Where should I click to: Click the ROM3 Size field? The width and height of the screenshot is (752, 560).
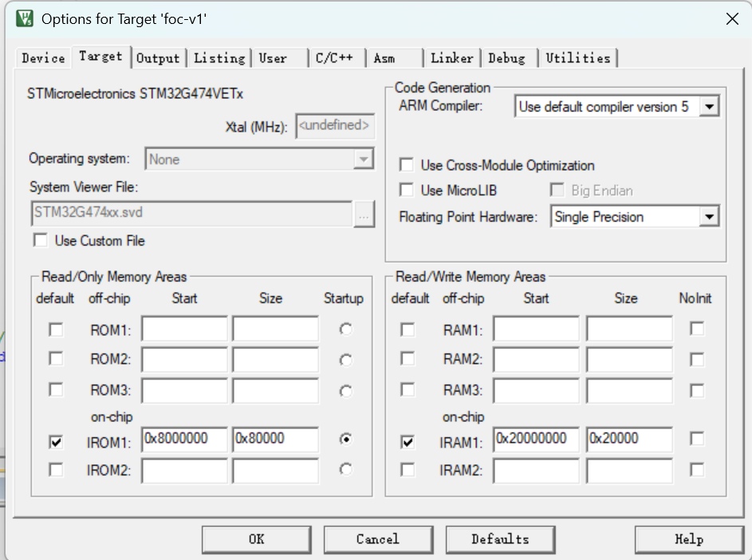point(275,391)
